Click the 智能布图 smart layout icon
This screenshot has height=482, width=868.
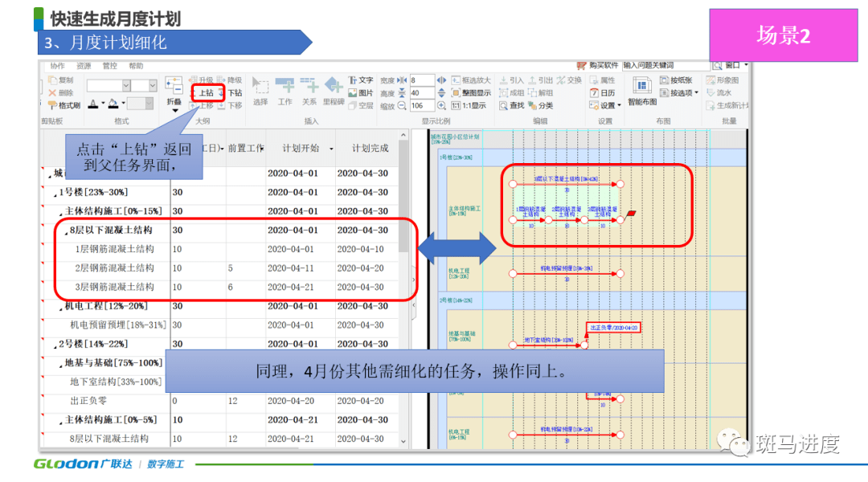click(642, 86)
